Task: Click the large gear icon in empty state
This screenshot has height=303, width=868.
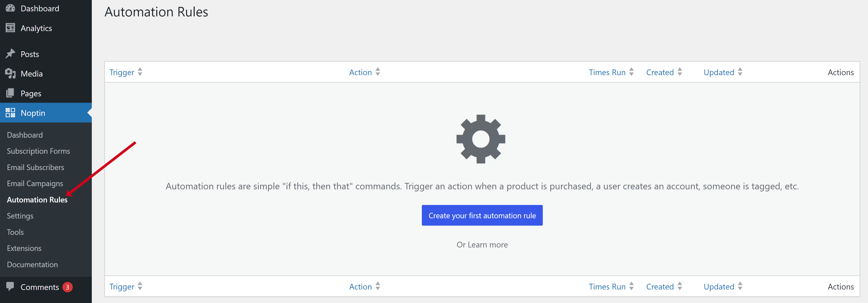Action: tap(481, 139)
